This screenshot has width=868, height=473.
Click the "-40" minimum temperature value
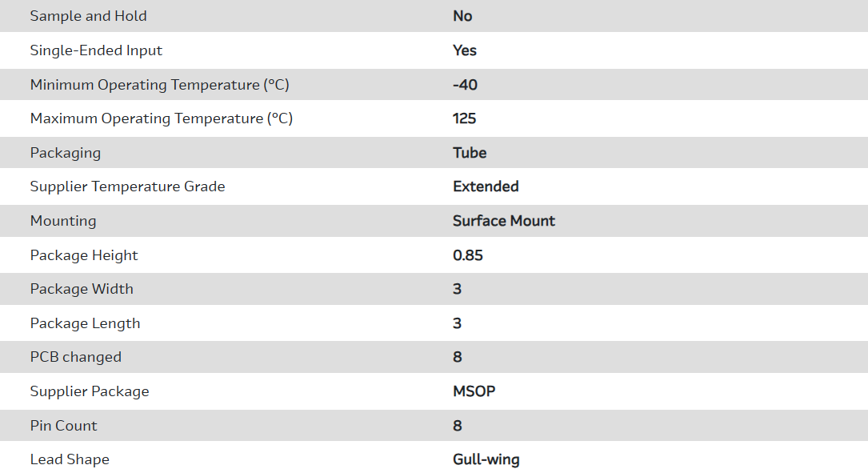tap(465, 85)
